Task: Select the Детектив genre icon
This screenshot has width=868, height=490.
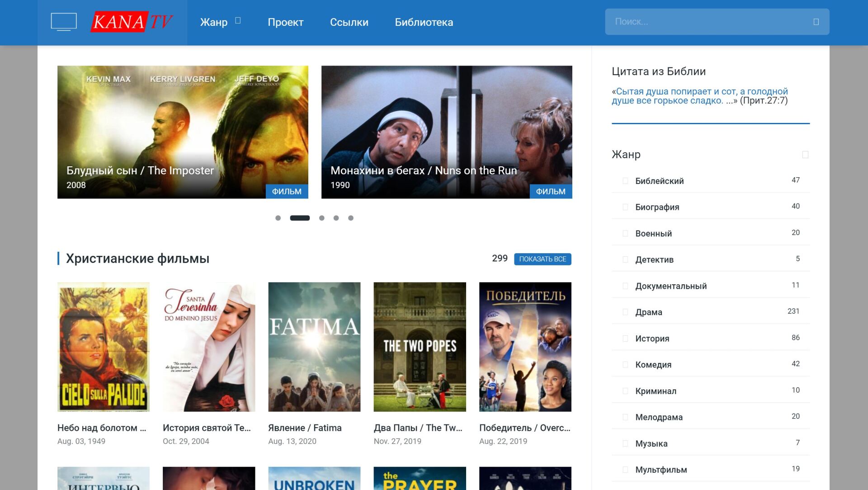Action: click(625, 259)
